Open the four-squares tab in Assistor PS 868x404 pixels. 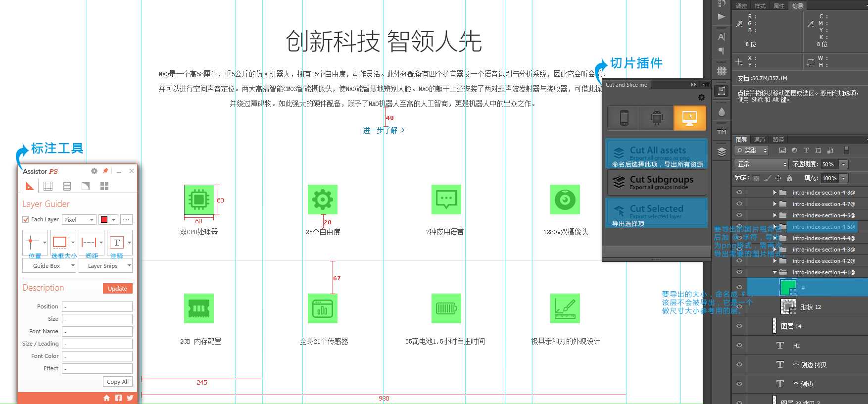tap(104, 186)
